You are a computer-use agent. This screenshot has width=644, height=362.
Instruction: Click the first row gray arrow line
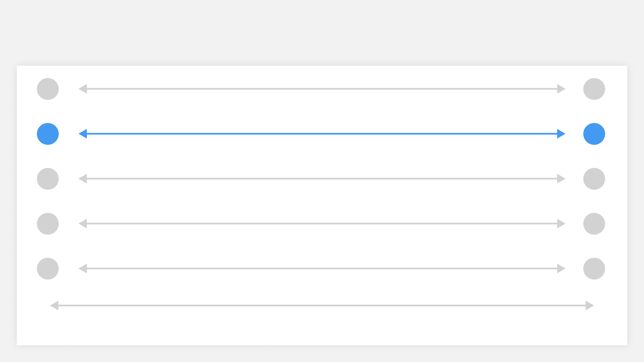(322, 89)
